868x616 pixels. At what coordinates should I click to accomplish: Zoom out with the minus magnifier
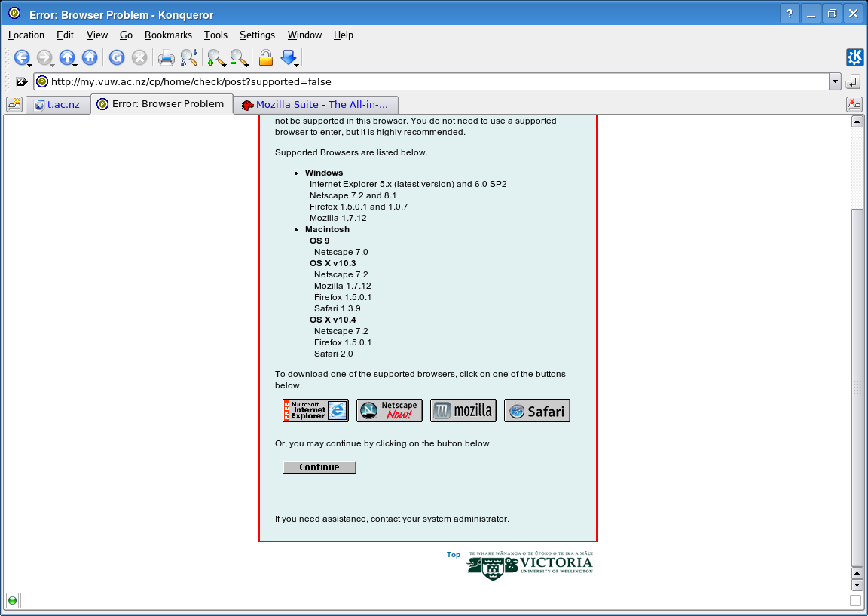[x=239, y=57]
